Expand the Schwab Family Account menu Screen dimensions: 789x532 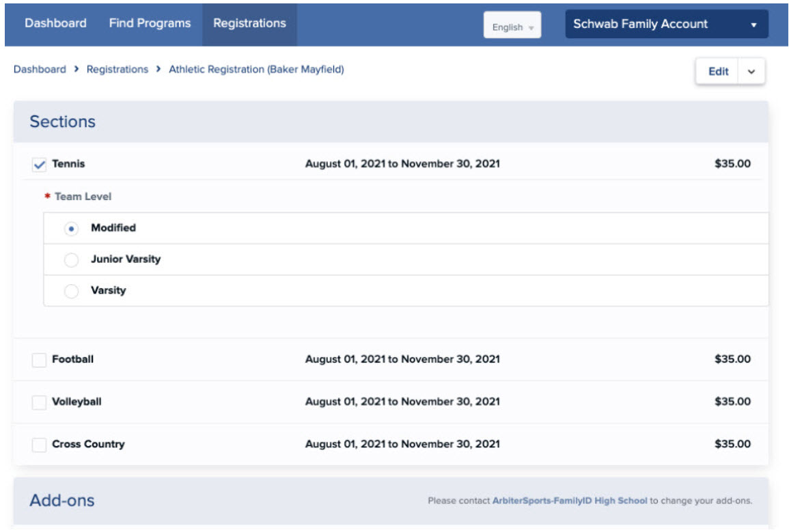click(666, 24)
